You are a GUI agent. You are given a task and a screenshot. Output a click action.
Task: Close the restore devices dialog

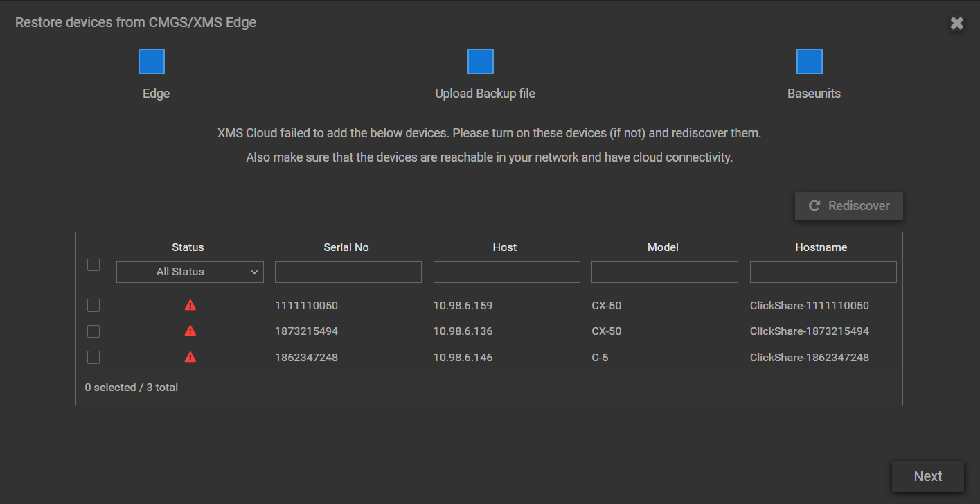[956, 24]
